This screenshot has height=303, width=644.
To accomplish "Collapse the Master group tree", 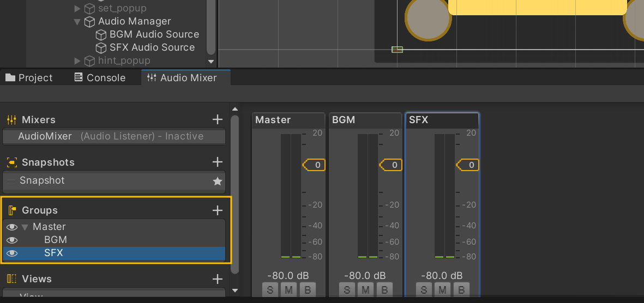I will 25,227.
